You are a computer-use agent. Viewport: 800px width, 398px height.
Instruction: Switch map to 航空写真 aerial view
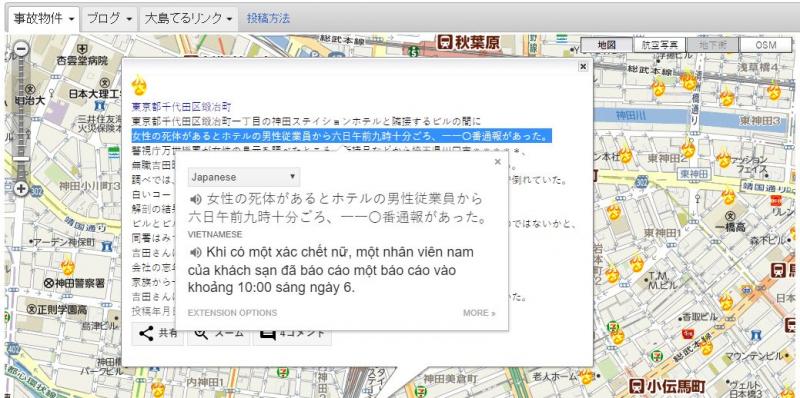click(x=659, y=45)
